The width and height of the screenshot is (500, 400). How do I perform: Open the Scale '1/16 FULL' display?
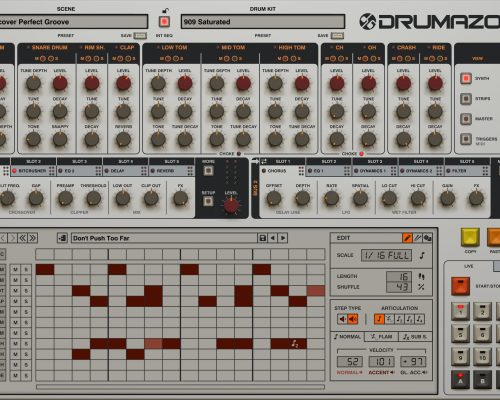coord(387,255)
